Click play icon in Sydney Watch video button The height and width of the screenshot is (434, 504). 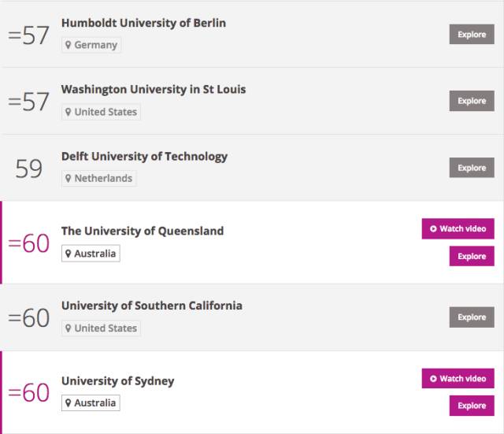tap(433, 379)
